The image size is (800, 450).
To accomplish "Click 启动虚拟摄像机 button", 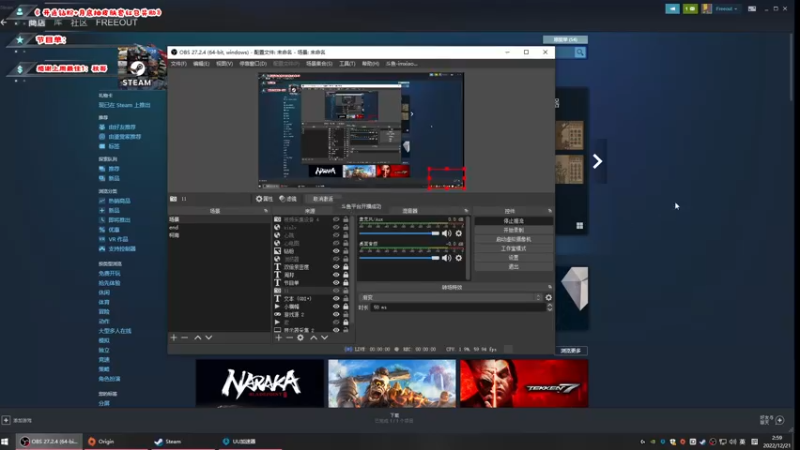I will [x=513, y=239].
